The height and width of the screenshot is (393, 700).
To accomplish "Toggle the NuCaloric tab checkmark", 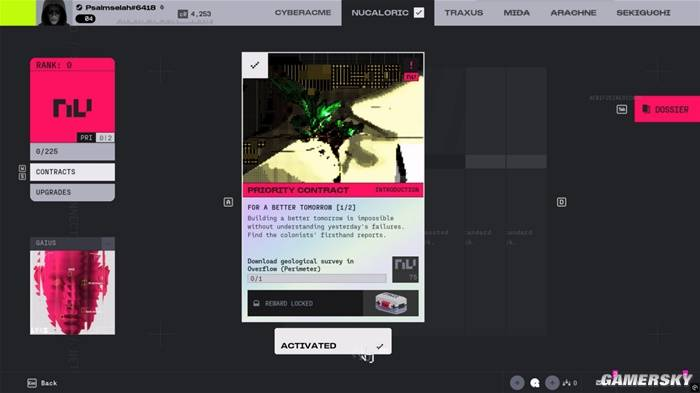I will 419,13.
